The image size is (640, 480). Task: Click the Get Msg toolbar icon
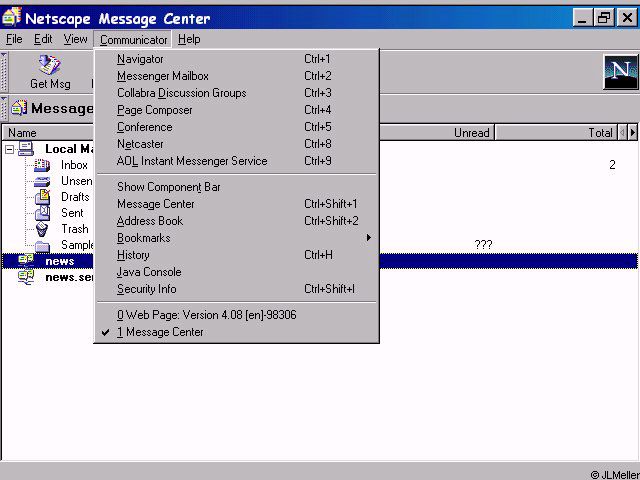(x=49, y=65)
